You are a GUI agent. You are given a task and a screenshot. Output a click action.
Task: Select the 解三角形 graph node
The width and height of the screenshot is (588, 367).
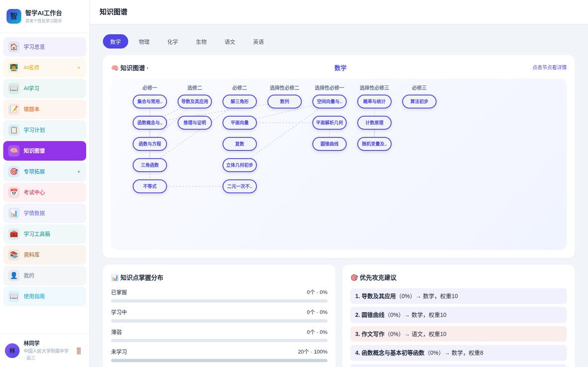click(240, 102)
